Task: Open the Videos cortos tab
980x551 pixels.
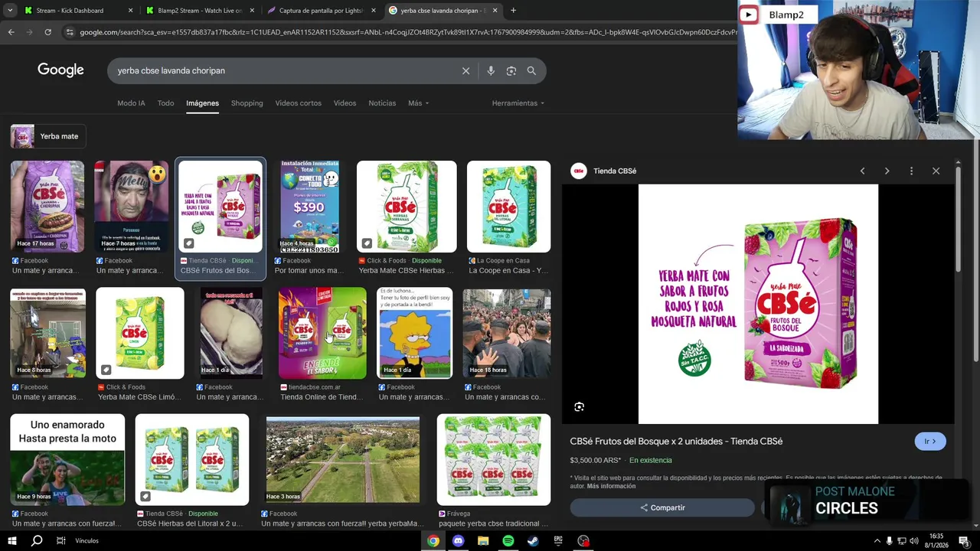Action: tap(299, 103)
